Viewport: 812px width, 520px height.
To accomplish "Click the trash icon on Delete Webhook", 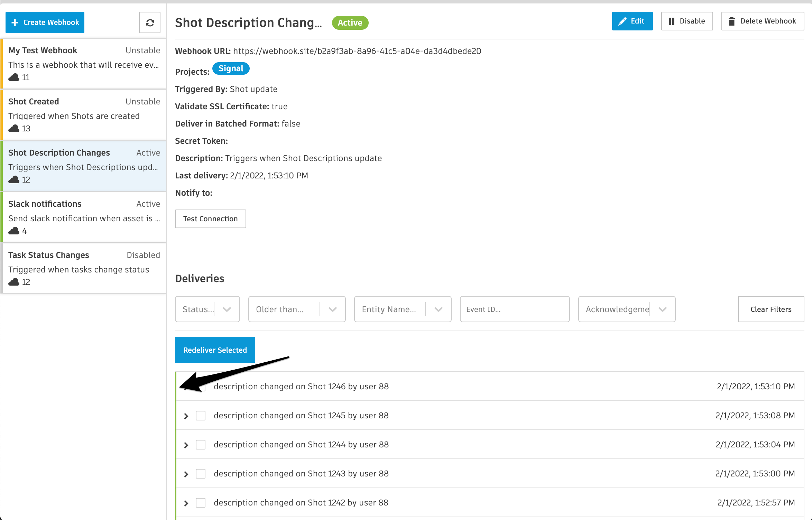I will tap(732, 21).
